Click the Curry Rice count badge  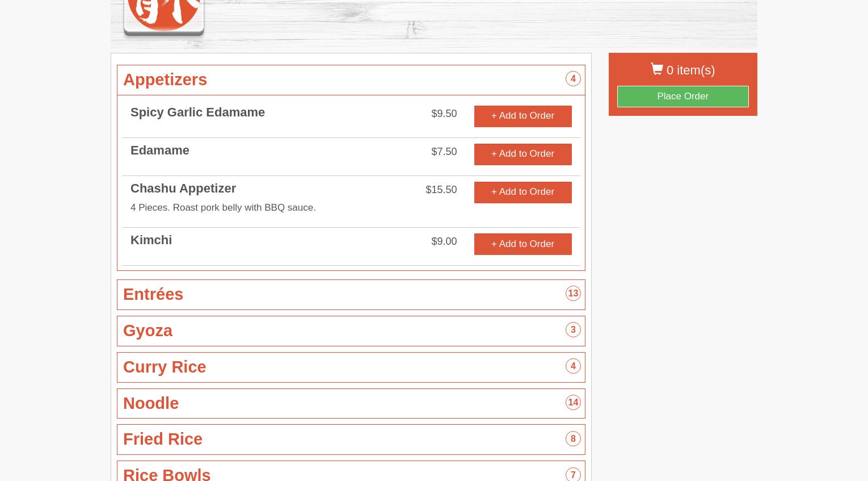(x=573, y=366)
